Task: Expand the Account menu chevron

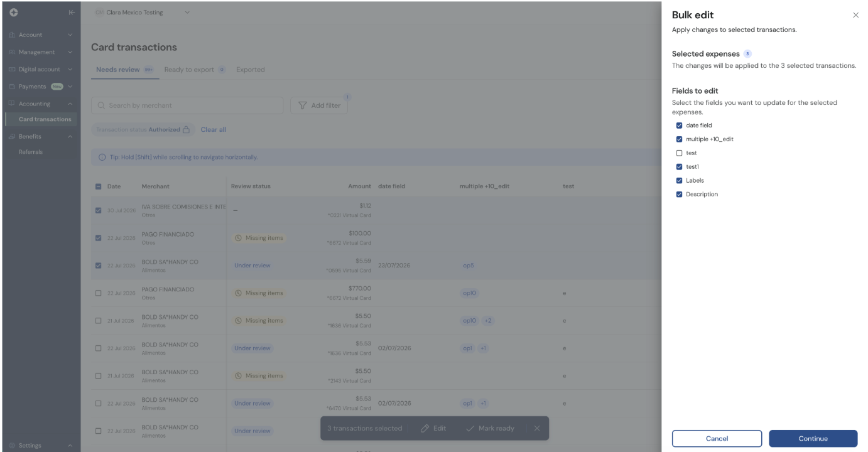Action: click(x=70, y=35)
